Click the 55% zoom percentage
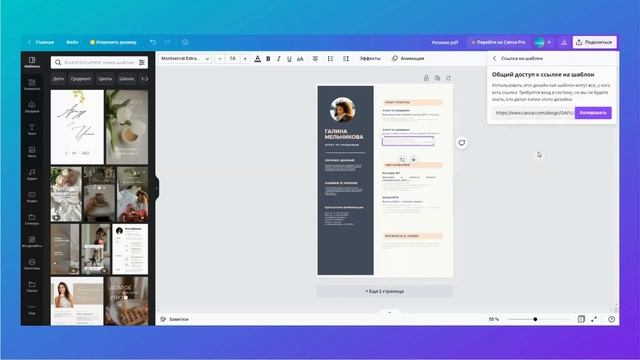This screenshot has width=640, height=360. [493, 319]
